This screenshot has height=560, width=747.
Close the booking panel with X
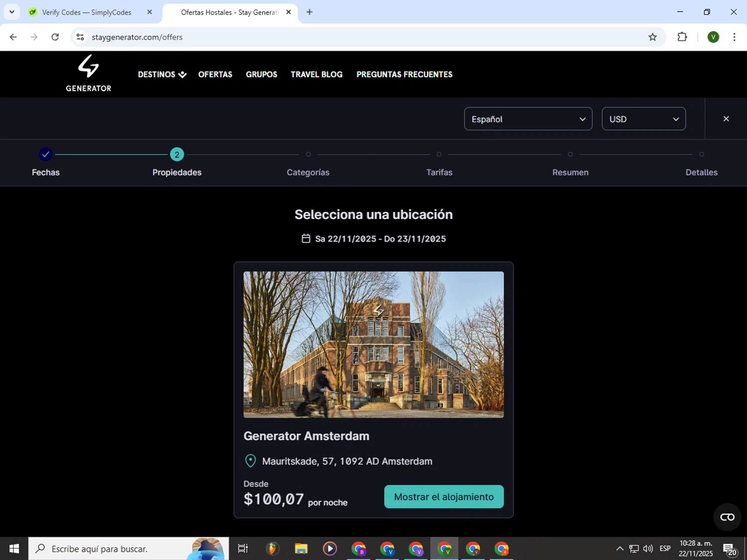click(726, 118)
